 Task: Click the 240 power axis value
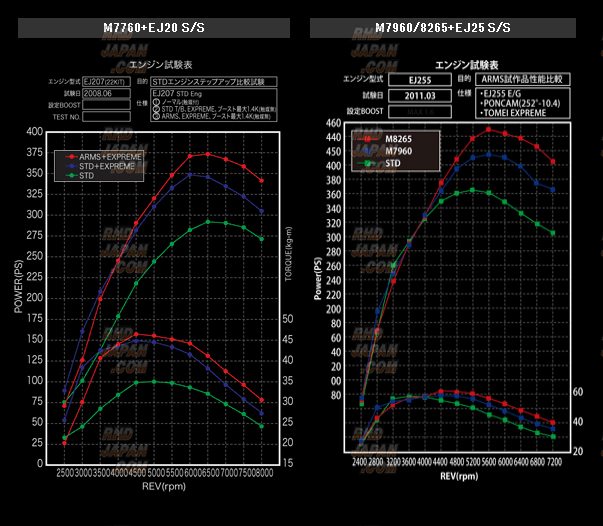[333, 281]
